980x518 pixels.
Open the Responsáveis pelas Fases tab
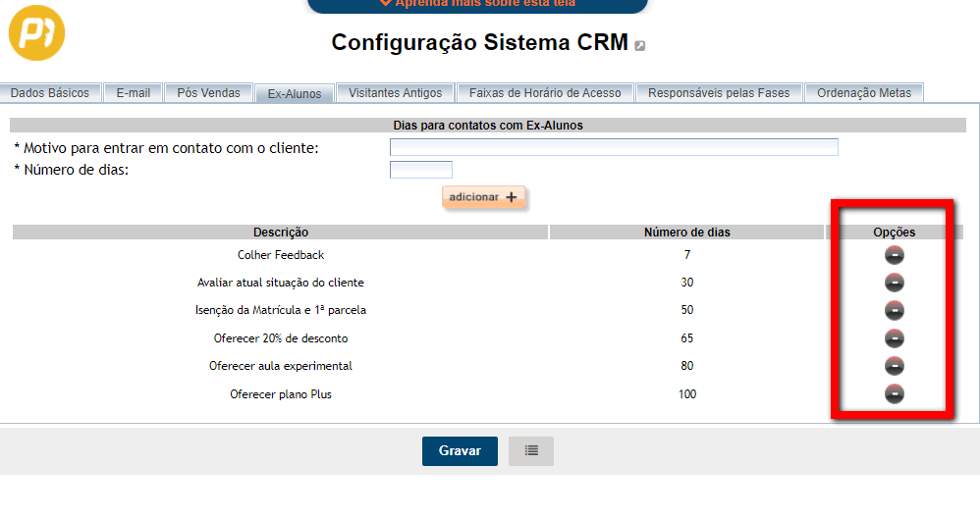click(719, 93)
